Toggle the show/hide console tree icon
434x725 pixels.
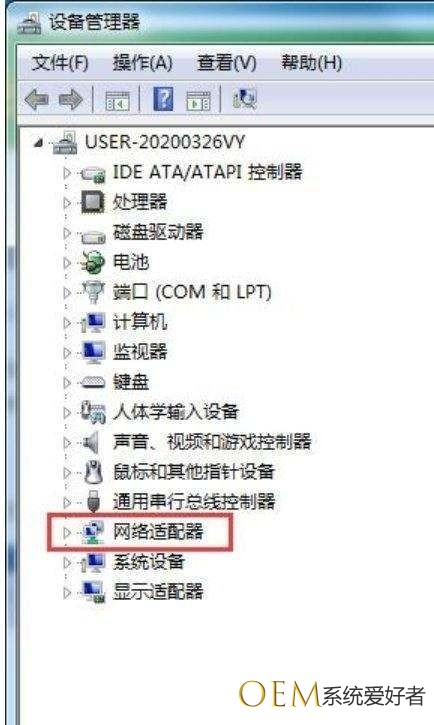[117, 100]
